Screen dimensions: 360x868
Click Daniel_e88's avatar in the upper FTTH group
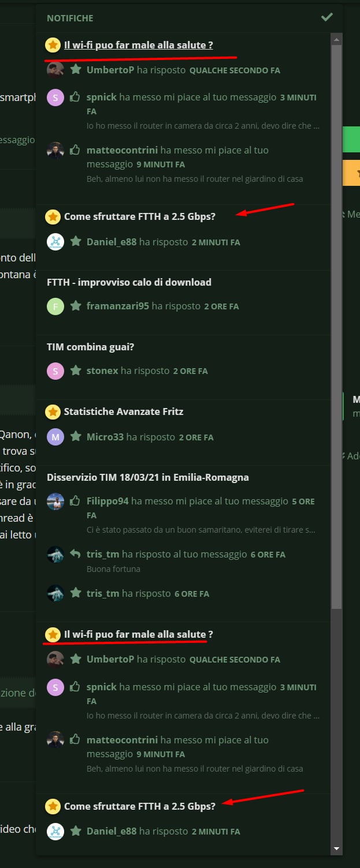pos(55,242)
